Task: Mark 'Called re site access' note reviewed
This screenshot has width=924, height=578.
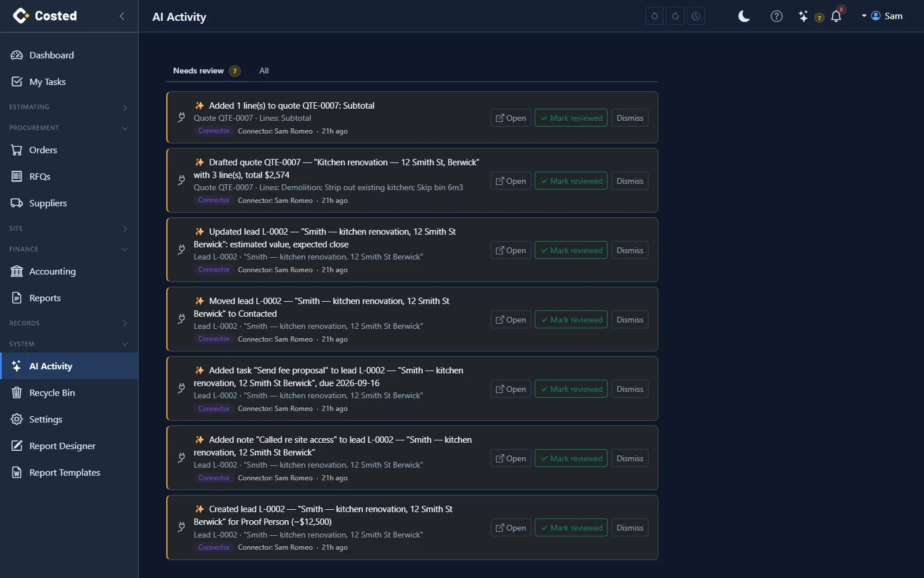Action: (571, 458)
